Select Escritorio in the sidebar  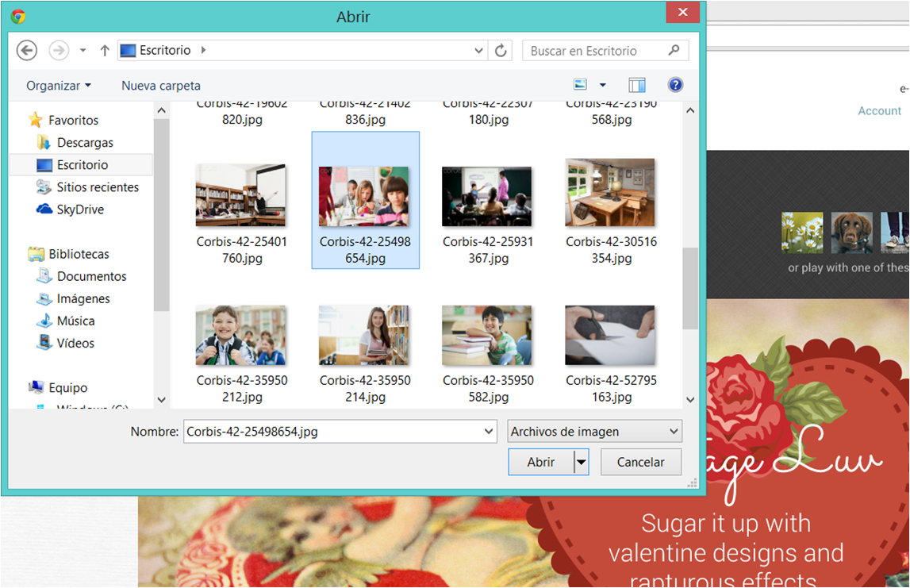(81, 165)
